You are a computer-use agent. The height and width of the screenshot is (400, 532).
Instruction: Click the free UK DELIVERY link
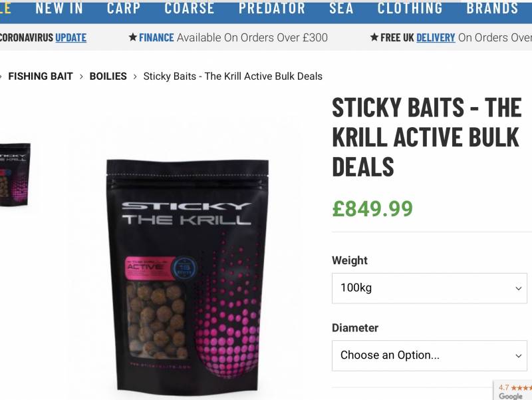[436, 37]
